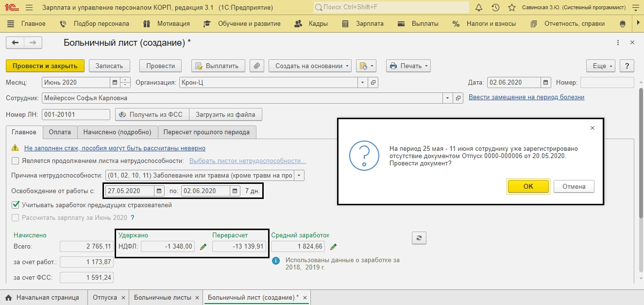Expand the Сотрудник dropdown arrow
Image resolution: width=644 pixels, height=305 pixels.
click(x=448, y=98)
